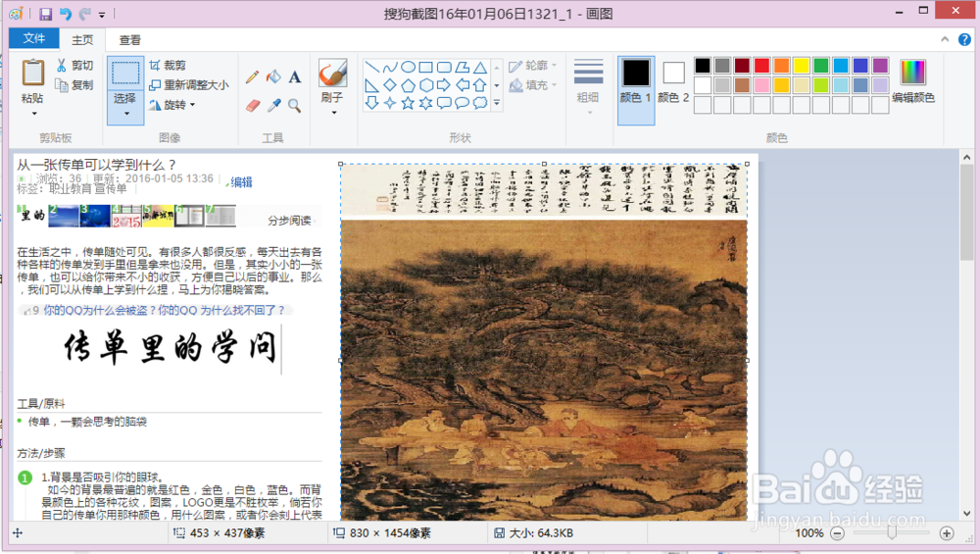Viewport: 980px width, 554px height.
Task: Choose the right arrow shape
Action: coord(444,85)
